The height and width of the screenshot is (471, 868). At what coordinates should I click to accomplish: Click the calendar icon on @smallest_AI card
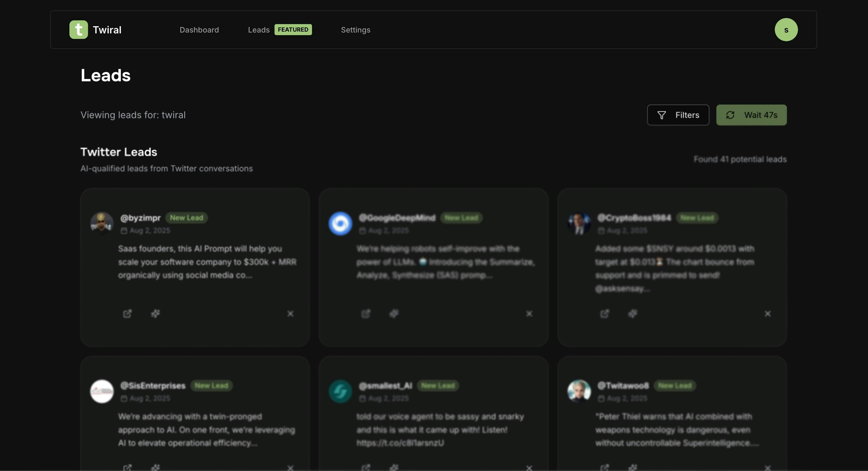point(362,398)
